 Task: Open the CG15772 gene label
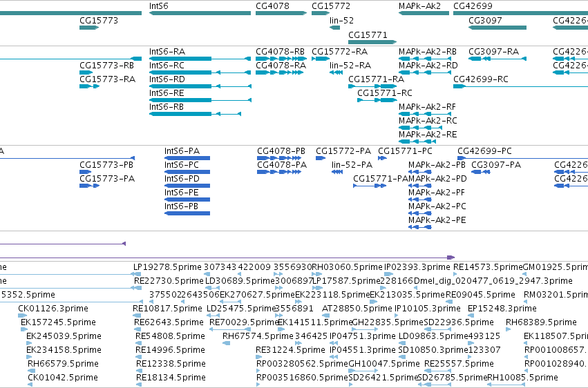point(331,6)
